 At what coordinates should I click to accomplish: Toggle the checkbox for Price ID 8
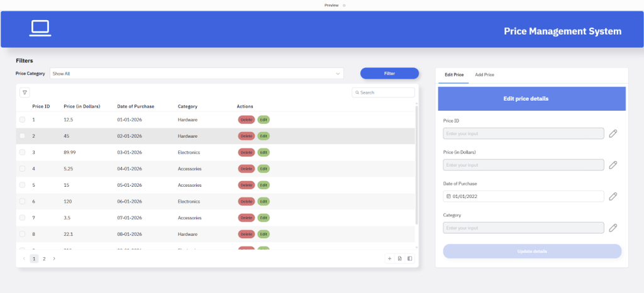click(x=22, y=234)
